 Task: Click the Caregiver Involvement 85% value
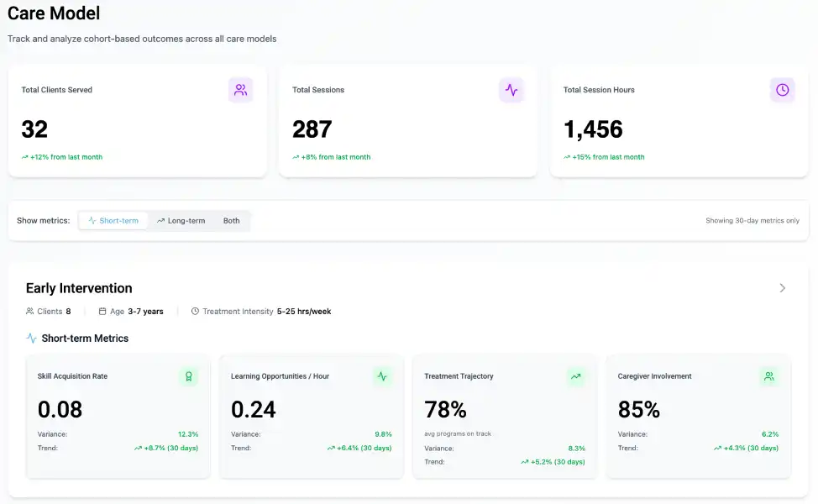[639, 410]
